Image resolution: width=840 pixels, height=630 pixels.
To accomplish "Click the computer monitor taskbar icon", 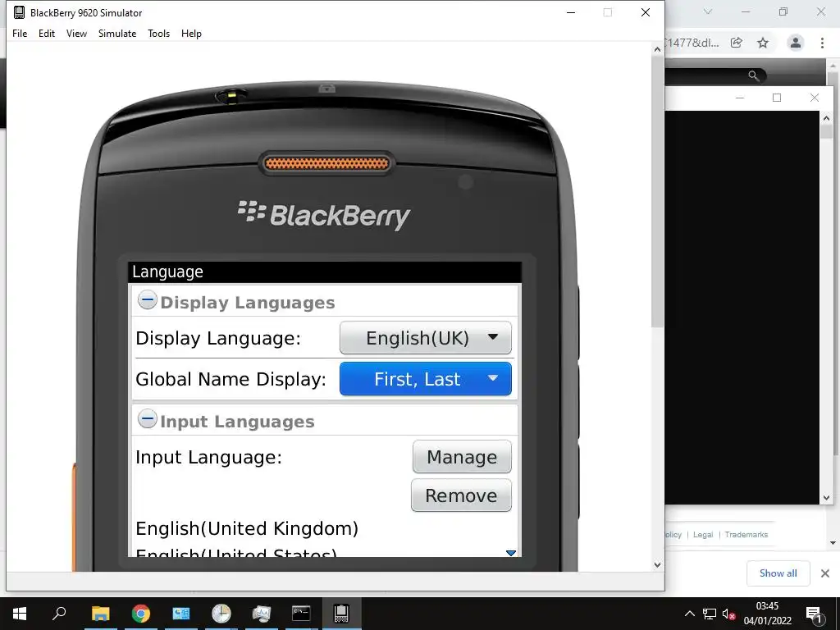I will tap(181, 614).
